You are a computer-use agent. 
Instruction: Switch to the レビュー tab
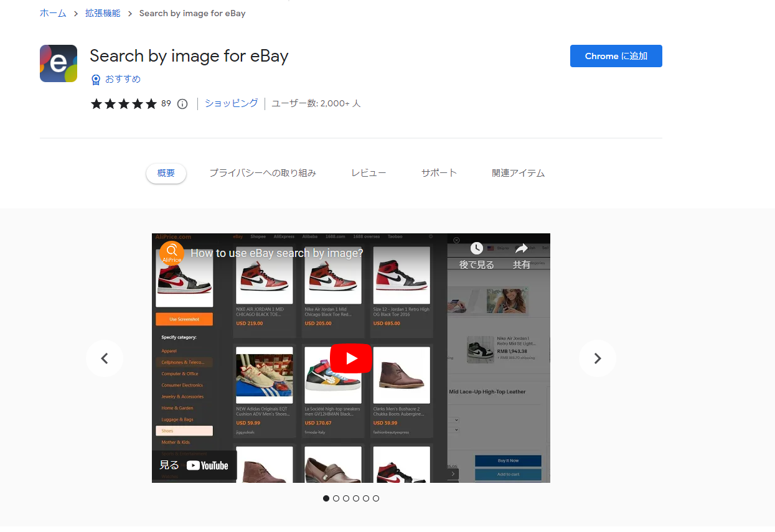coord(369,173)
